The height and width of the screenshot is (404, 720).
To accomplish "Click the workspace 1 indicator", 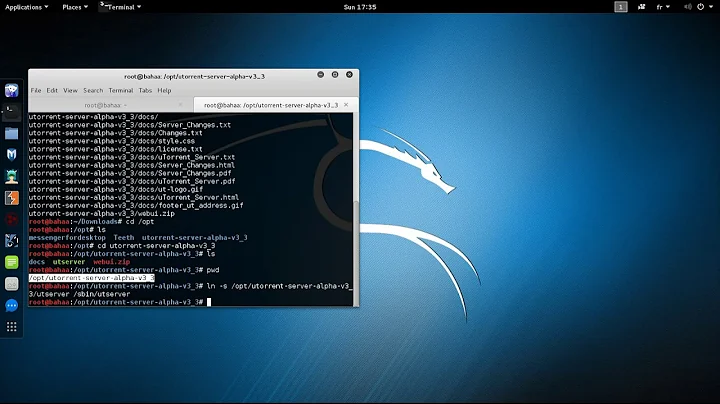I will [621, 7].
